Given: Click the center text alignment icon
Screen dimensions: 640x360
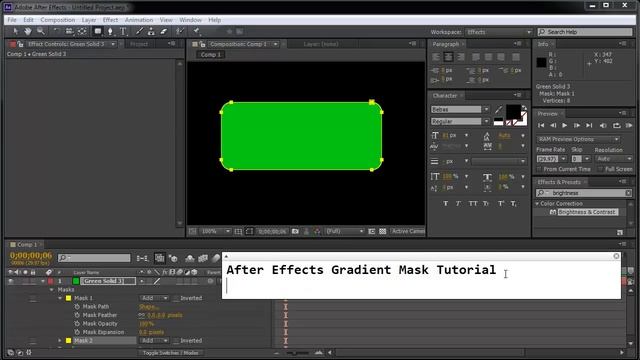Looking at the screenshot, I should [x=448, y=57].
